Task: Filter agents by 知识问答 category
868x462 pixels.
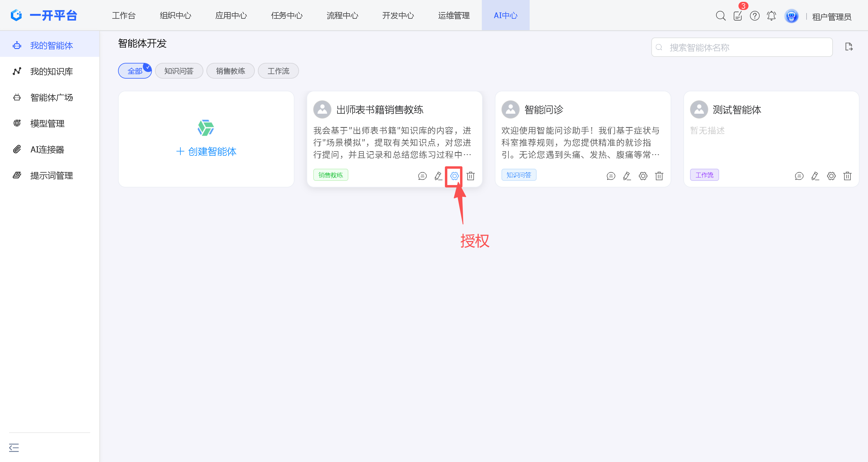Action: pos(179,71)
